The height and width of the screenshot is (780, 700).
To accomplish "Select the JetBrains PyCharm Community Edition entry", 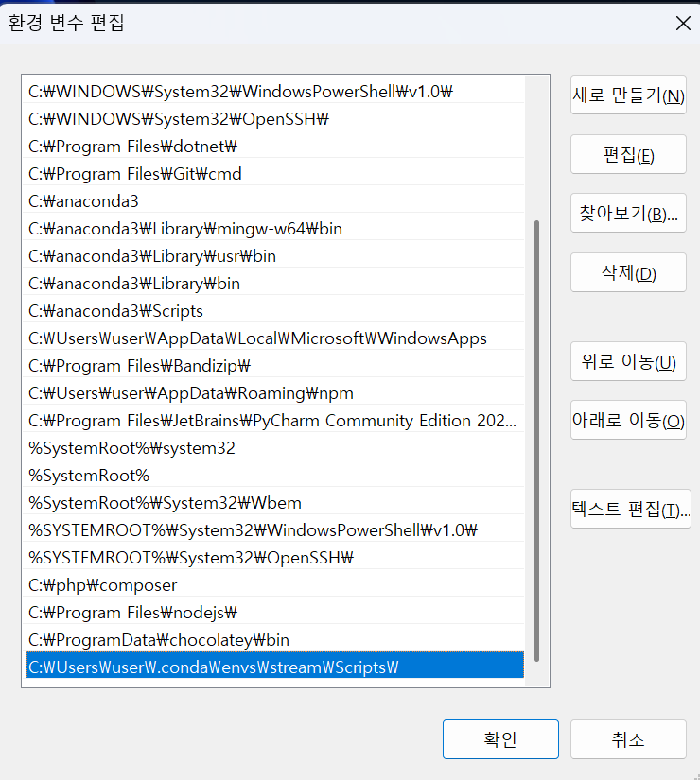I will (275, 421).
